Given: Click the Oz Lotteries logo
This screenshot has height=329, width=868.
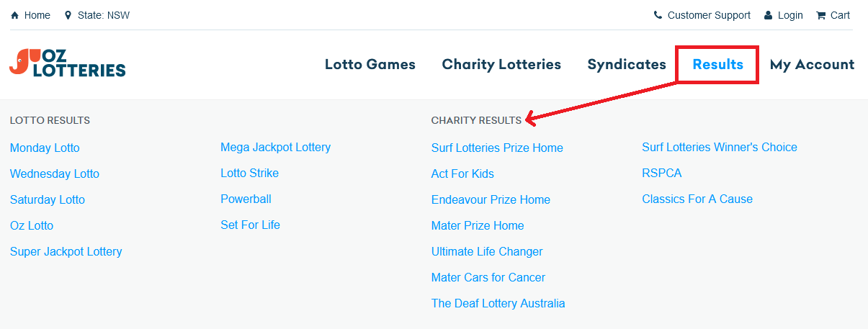Looking at the screenshot, I should pos(67,63).
